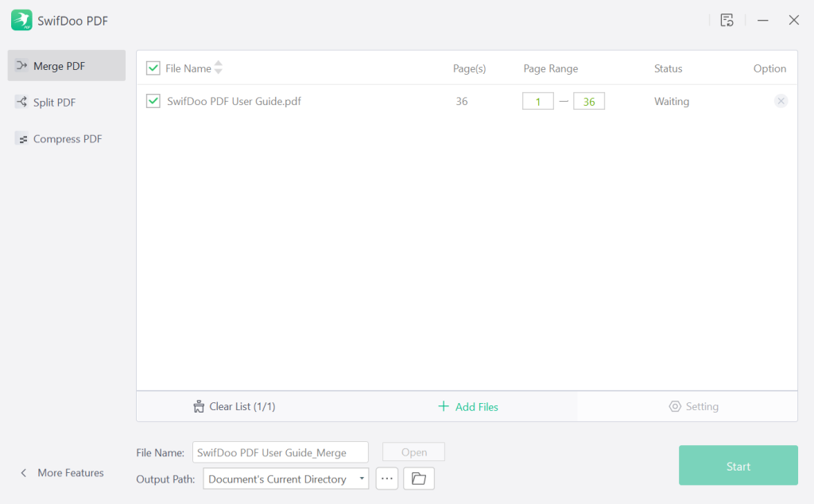Open the output folder icon button
Image resolution: width=814 pixels, height=504 pixels.
click(x=419, y=479)
